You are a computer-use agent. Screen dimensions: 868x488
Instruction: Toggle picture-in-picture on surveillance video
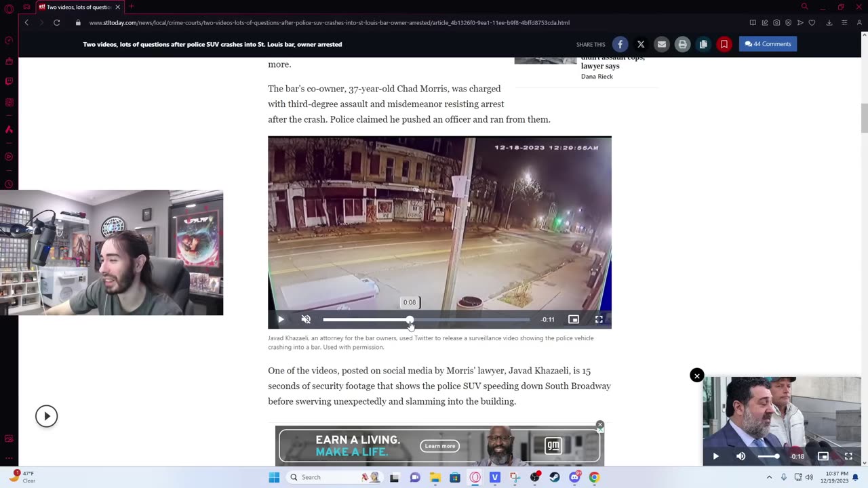click(574, 319)
